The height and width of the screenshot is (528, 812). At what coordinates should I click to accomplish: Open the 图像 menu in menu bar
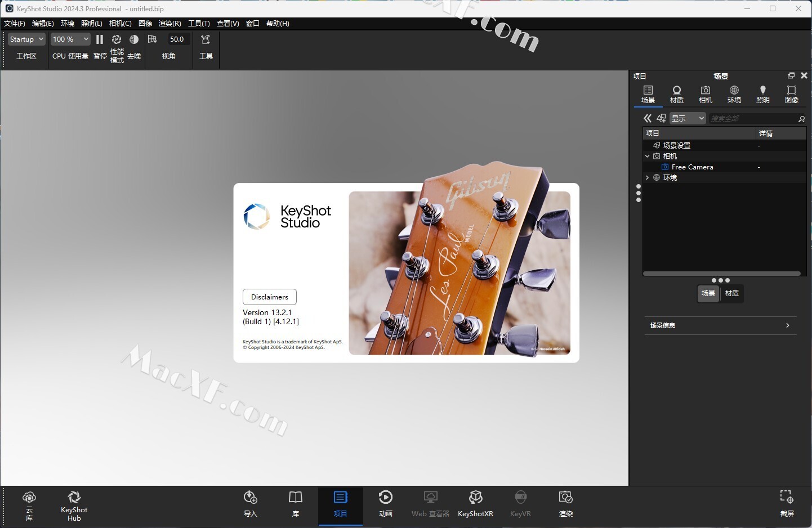(x=145, y=24)
